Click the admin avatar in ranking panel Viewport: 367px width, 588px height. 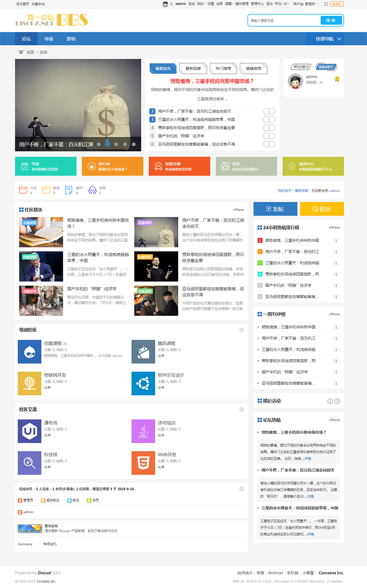295,81
